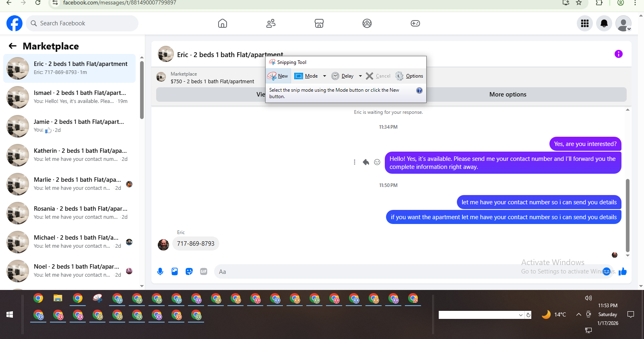This screenshot has height=339, width=644.
Task: Open the Gaming controller icon
Action: point(415,23)
